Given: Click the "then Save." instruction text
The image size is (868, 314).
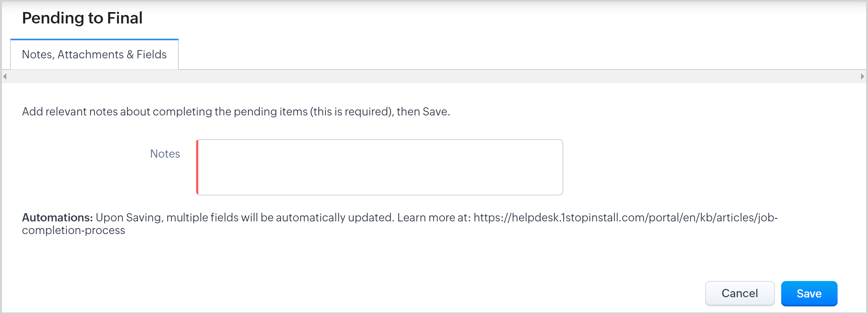Looking at the screenshot, I should click(423, 112).
